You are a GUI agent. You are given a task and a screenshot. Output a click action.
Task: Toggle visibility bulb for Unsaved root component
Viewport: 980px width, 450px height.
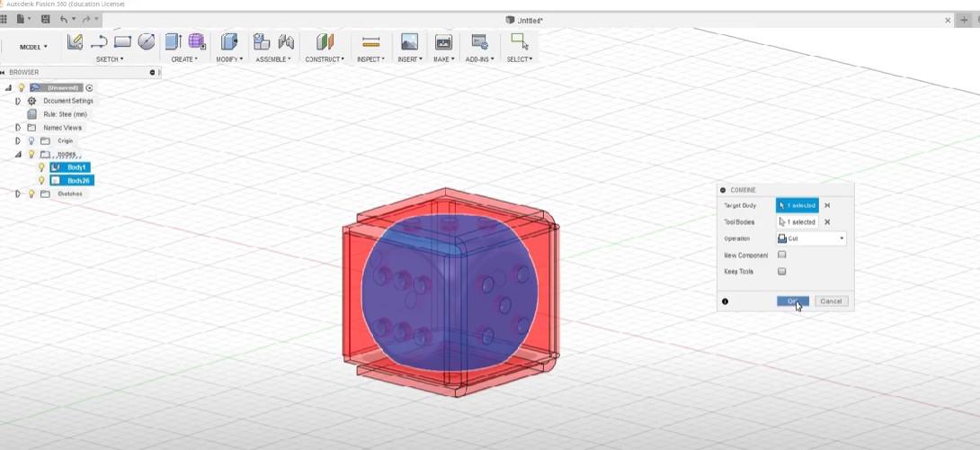22,87
